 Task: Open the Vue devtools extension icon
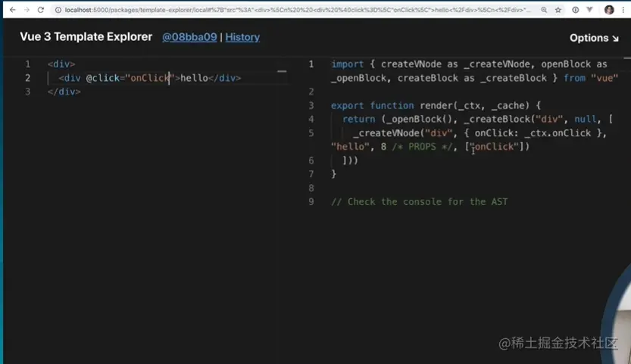589,10
